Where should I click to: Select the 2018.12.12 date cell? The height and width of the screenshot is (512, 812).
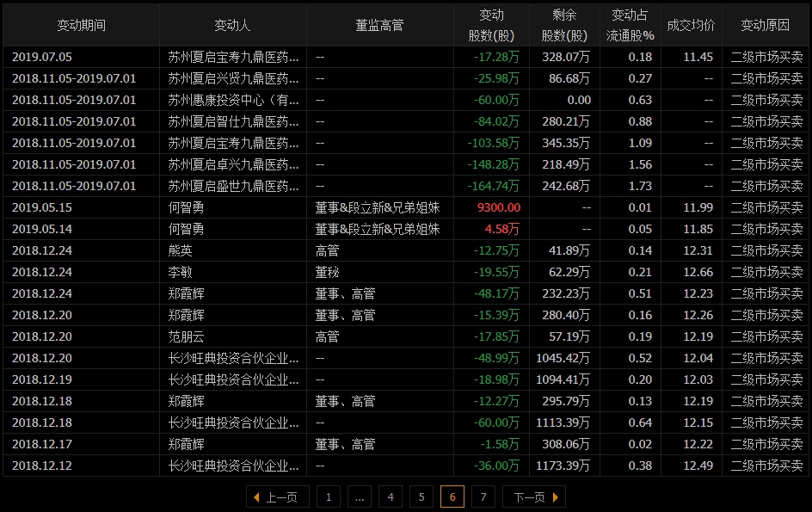point(42,466)
